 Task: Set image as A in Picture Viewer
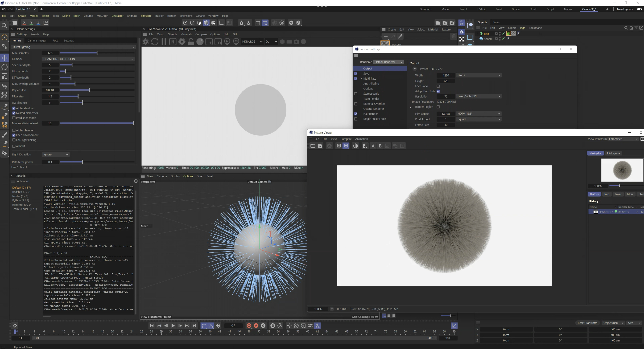(373, 146)
